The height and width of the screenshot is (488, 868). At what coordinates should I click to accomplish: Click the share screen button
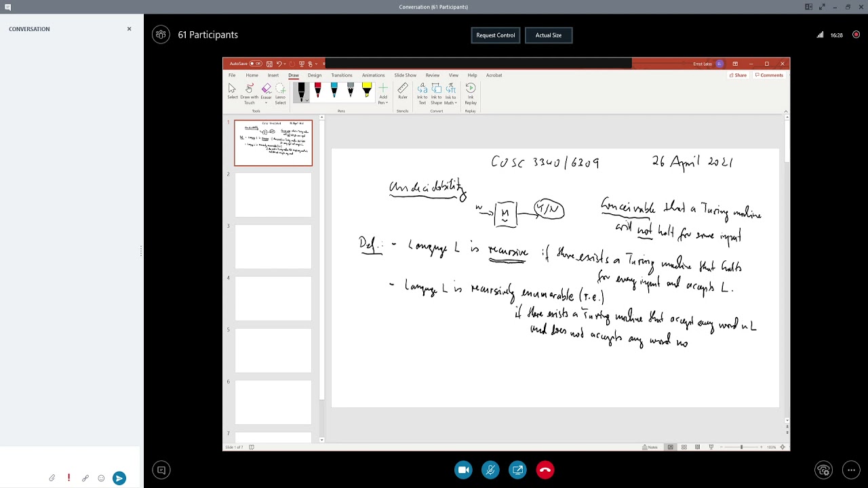coord(518,470)
